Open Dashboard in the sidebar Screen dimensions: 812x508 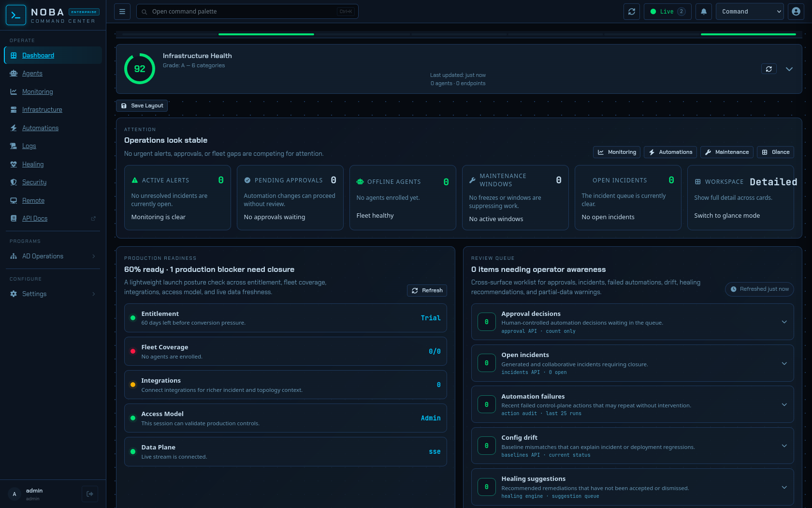53,55
